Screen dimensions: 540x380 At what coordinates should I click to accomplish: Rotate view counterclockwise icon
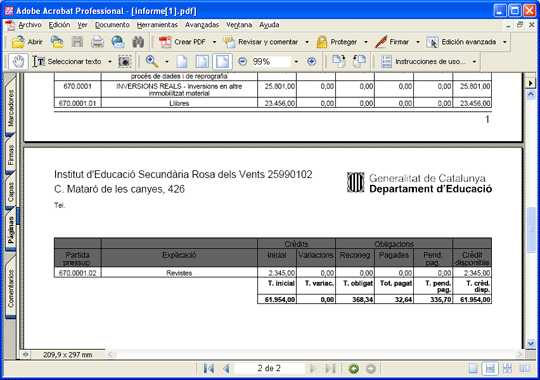(x=359, y=62)
